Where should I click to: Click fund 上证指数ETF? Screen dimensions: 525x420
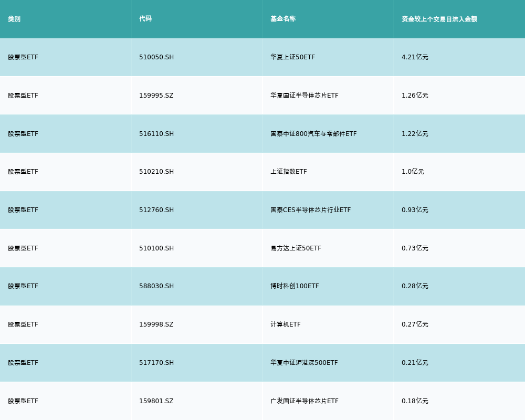(x=289, y=172)
